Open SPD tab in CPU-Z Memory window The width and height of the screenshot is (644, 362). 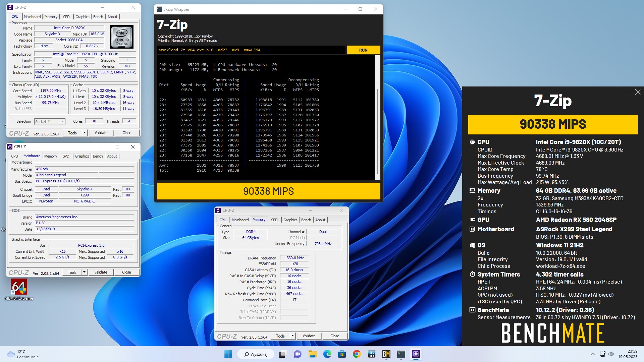click(x=274, y=220)
